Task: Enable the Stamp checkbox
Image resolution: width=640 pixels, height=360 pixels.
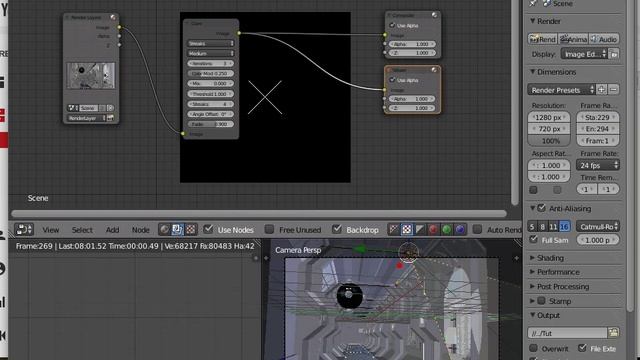Action: [x=542, y=301]
